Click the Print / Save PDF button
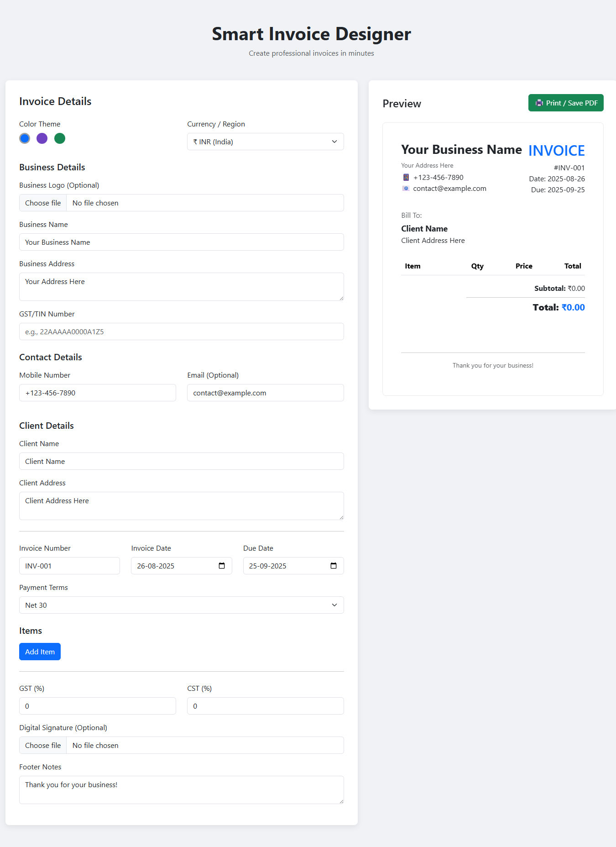The image size is (616, 847). (x=566, y=103)
